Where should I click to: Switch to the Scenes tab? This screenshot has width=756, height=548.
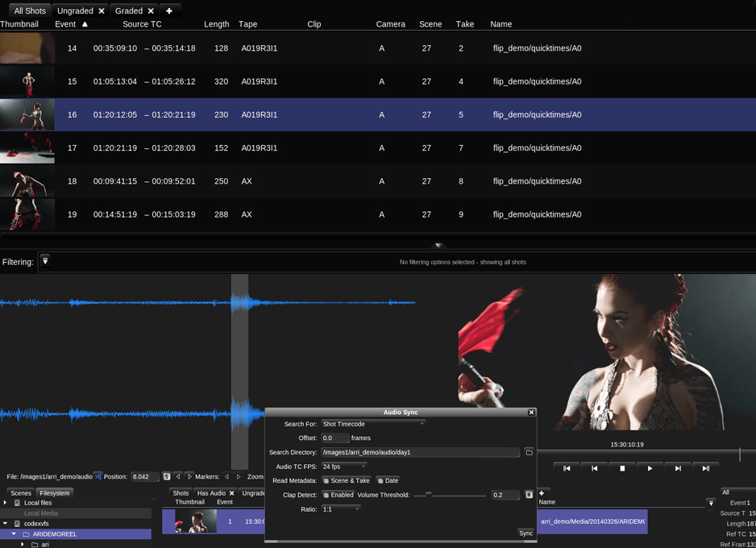21,493
